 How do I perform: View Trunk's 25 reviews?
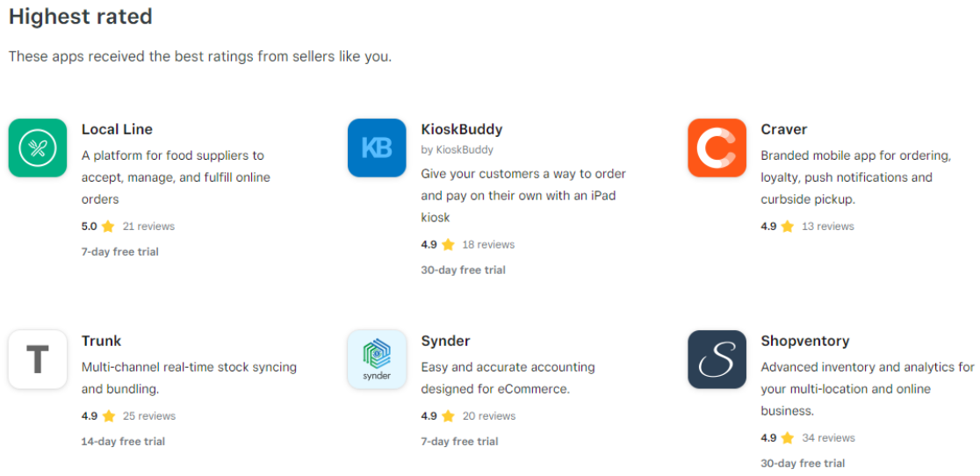[149, 416]
